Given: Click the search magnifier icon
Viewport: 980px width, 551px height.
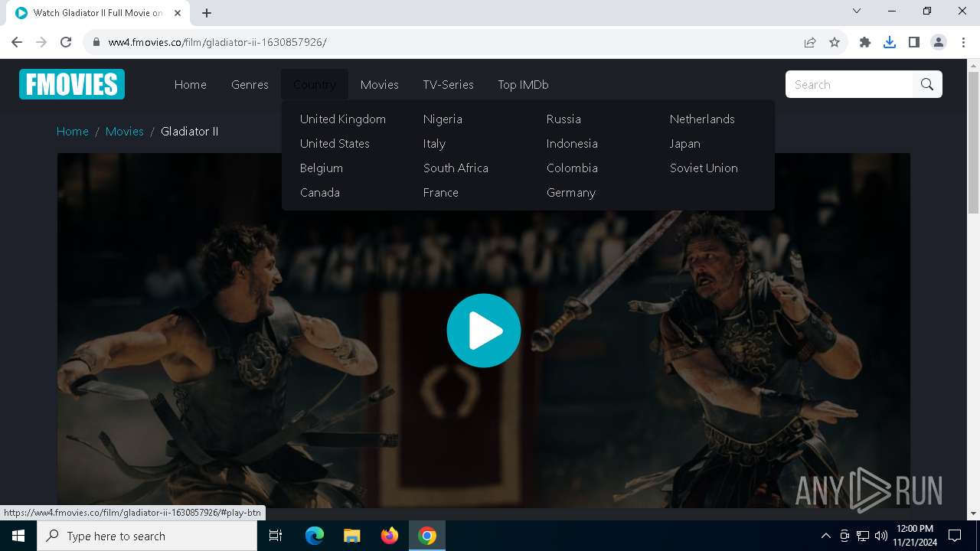Looking at the screenshot, I should pos(927,84).
